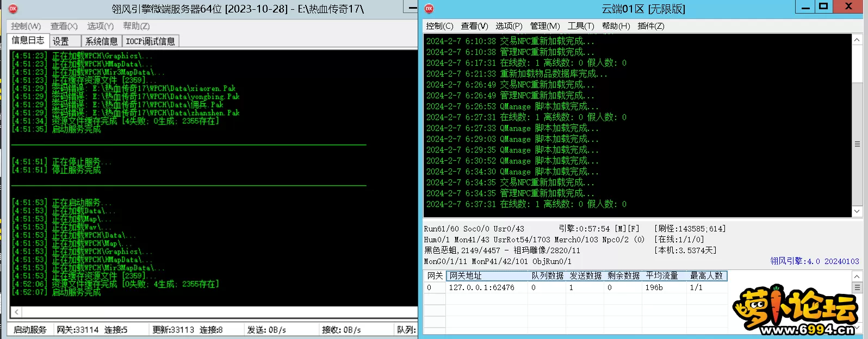Viewport: 868px width, 339px height.
Task: Open the 管理(M) menu
Action: point(545,26)
